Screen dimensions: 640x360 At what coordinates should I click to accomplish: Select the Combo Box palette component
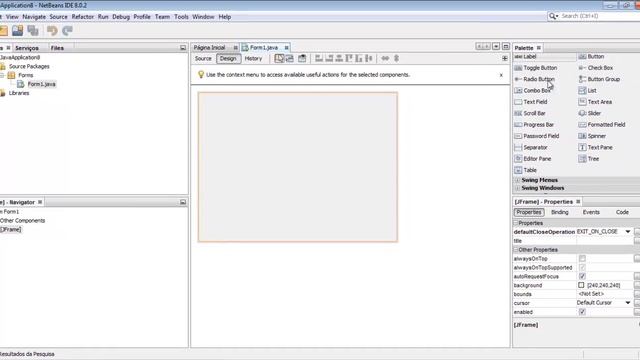[533, 91]
